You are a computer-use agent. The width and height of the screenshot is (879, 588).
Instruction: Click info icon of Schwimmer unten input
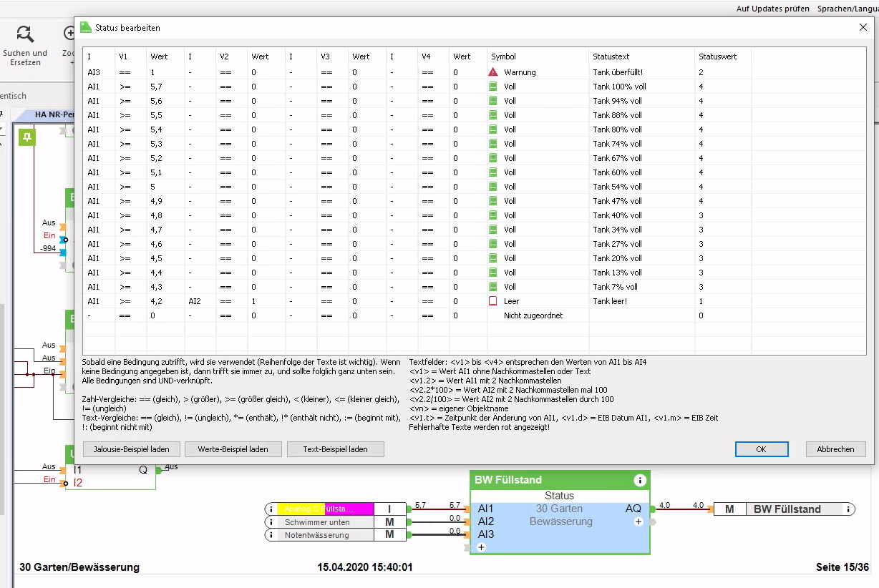[272, 522]
